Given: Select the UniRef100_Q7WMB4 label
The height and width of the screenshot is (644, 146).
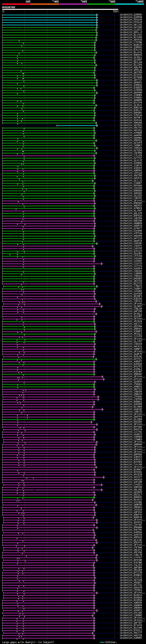Looking at the screenshot, I should (131, 95).
